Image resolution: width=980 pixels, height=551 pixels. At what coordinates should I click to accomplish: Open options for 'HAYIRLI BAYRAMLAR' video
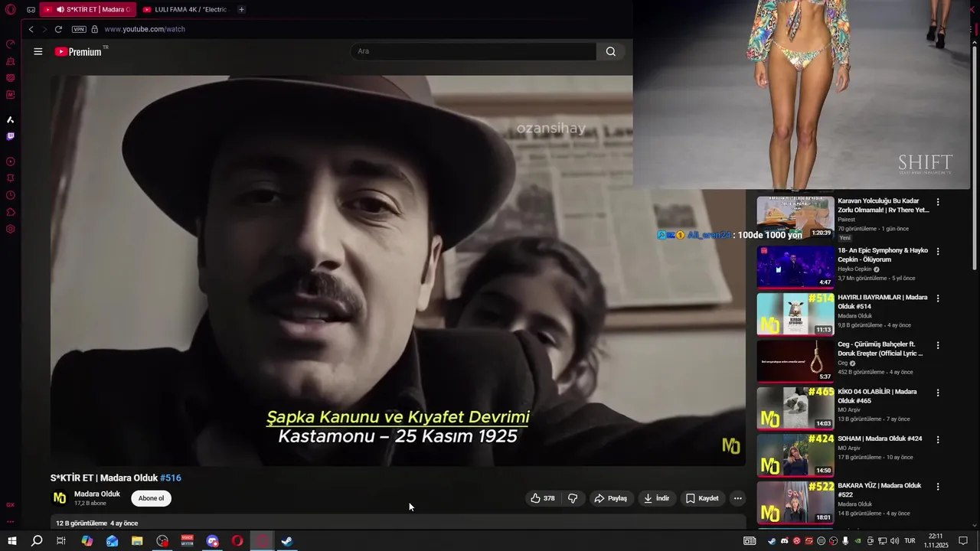938,298
